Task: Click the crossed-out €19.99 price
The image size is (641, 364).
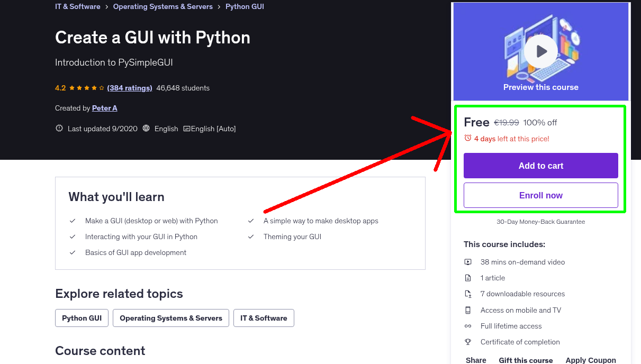Action: tap(507, 122)
